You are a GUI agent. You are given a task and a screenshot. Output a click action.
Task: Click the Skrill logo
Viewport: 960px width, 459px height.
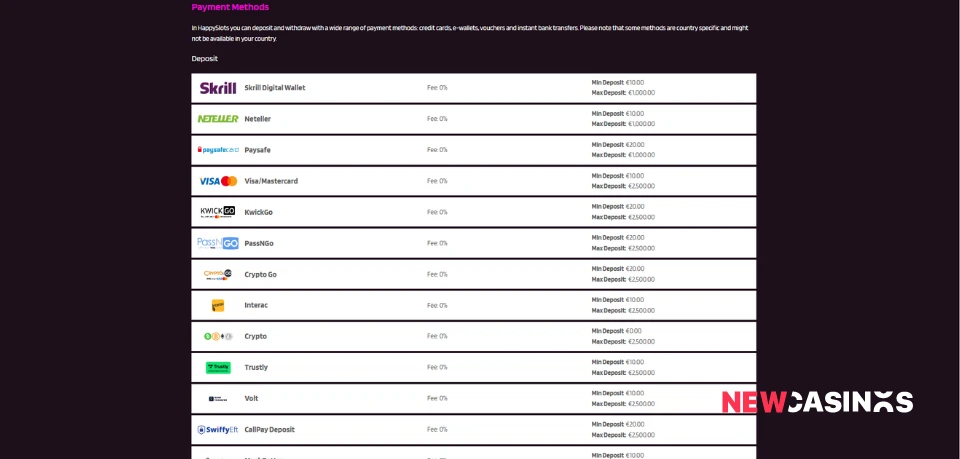coord(218,88)
